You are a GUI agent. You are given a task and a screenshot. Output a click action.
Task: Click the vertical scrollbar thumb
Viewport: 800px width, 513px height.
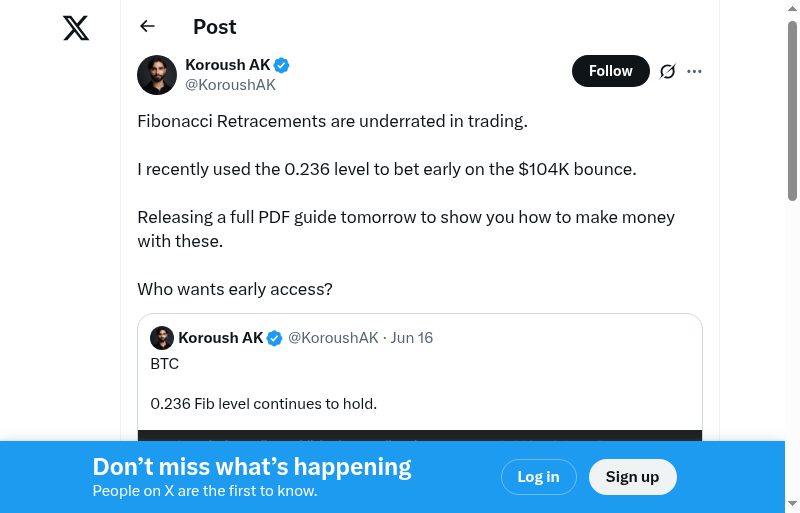[792, 110]
